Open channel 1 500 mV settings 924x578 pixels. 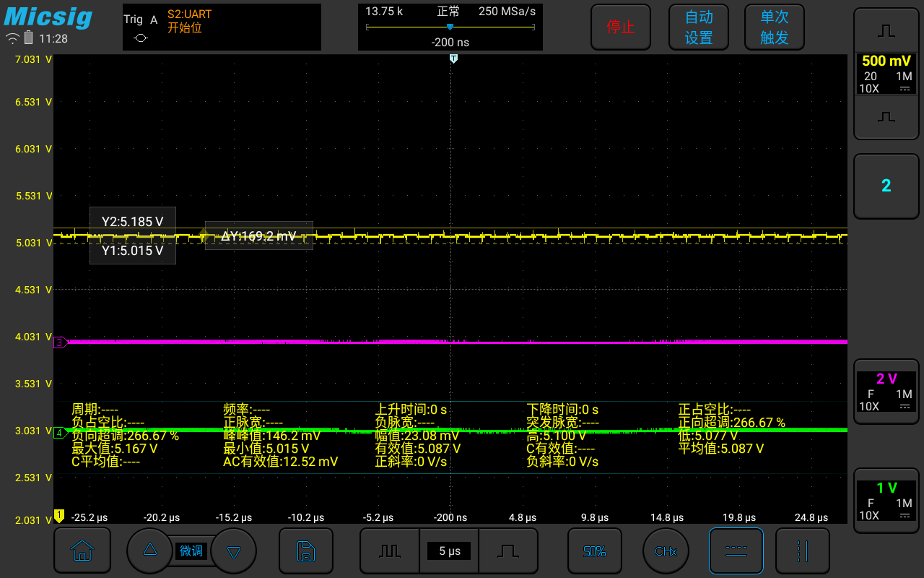(x=886, y=74)
